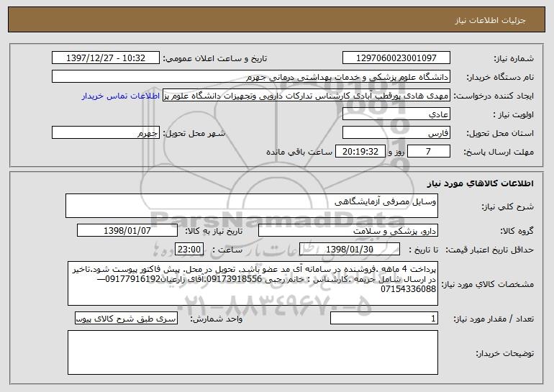Click the need number field 1297060023001097
The image size is (554, 392).
point(396,58)
